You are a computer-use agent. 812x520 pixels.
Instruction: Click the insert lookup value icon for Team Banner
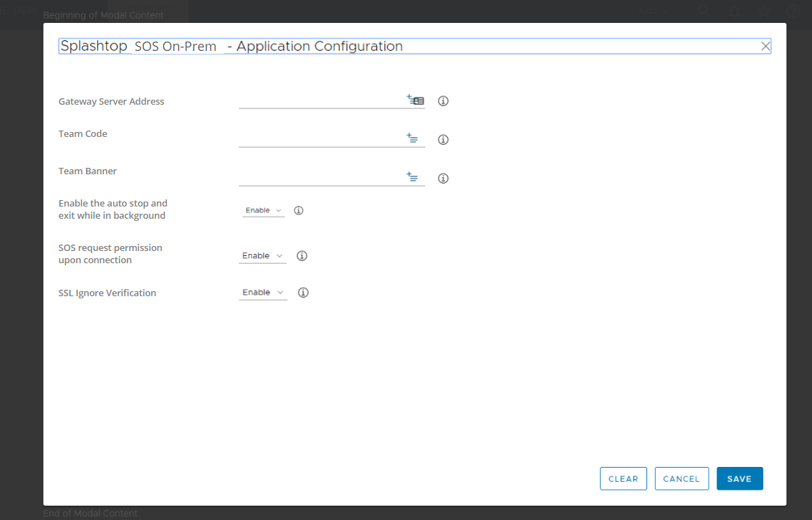pyautogui.click(x=412, y=176)
